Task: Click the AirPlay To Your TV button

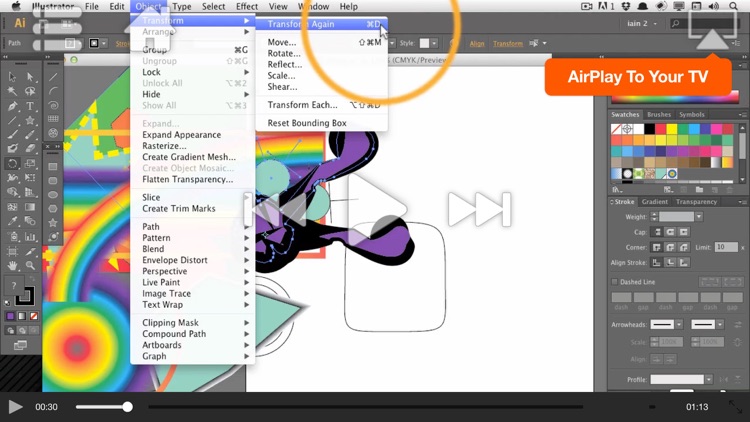Action: [638, 77]
